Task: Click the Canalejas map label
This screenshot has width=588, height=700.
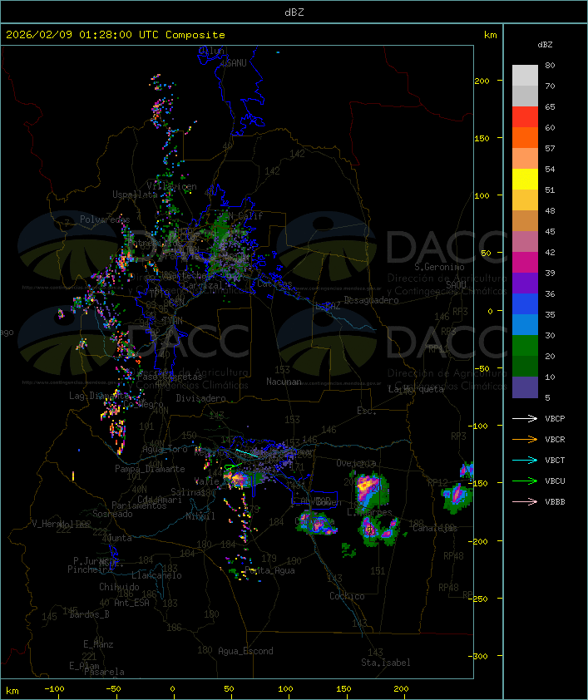Action: click(x=435, y=529)
